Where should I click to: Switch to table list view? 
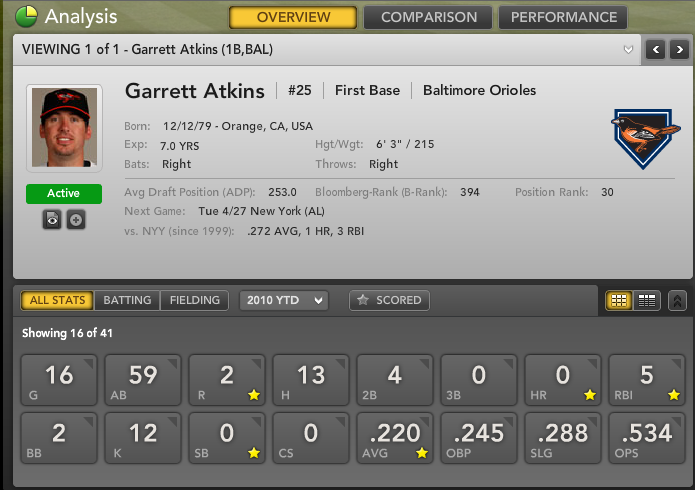click(647, 300)
